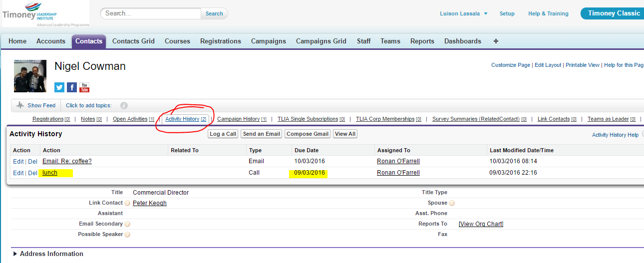
Task: Click the Compose Gmail button
Action: click(308, 134)
